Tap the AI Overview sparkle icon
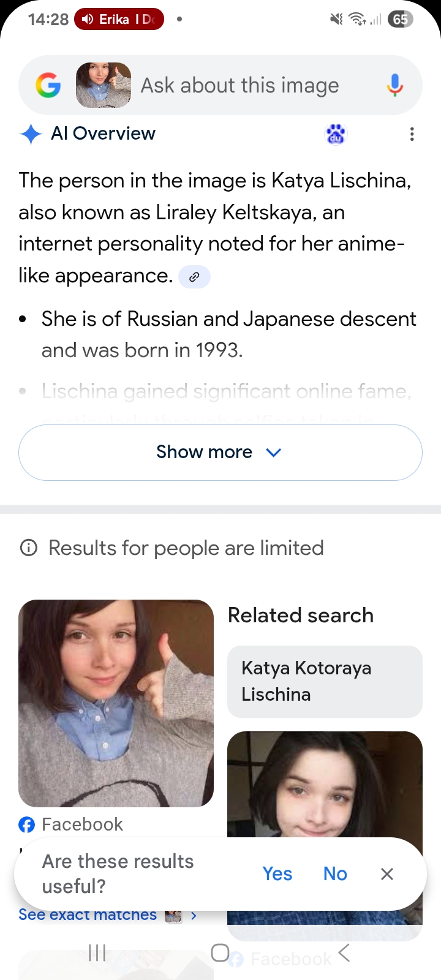Viewport: 441px width, 980px height. pyautogui.click(x=31, y=134)
